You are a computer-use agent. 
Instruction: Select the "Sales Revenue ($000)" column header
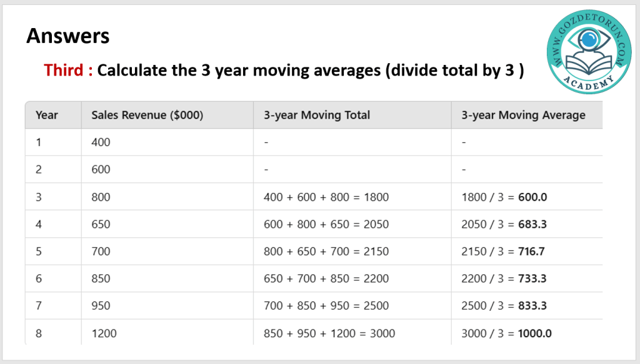[x=147, y=115]
